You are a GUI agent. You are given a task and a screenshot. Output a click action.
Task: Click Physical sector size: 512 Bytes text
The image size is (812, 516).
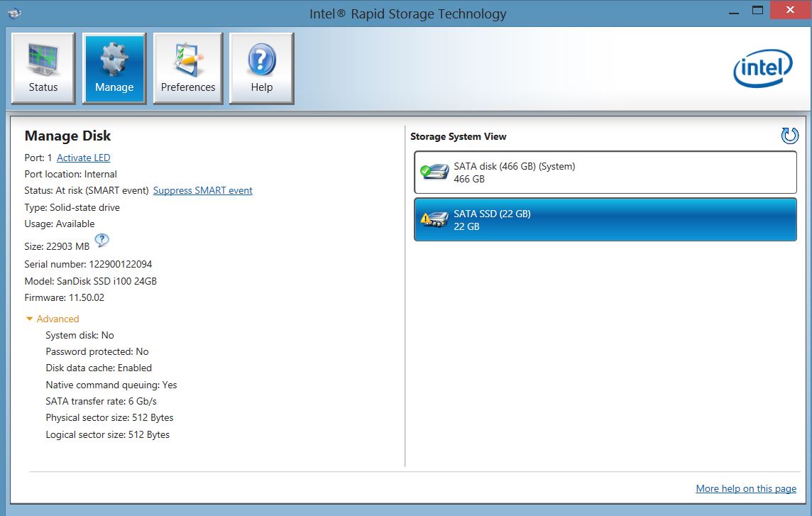110,417
